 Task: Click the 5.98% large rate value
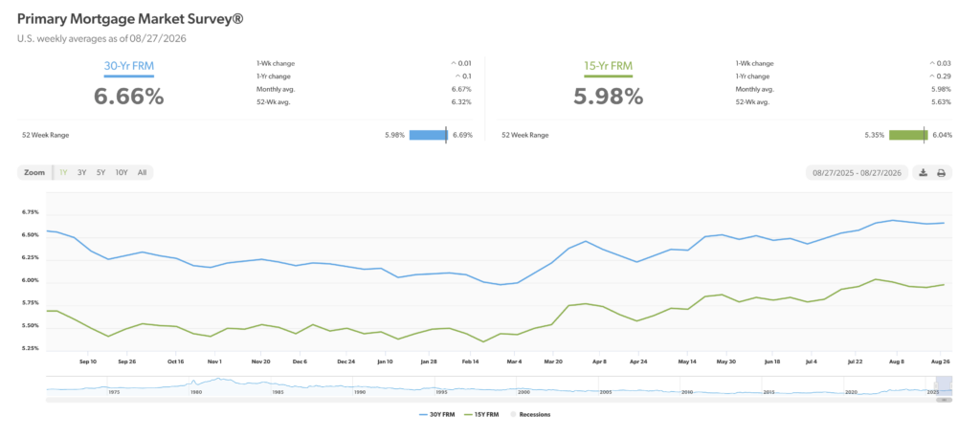608,96
